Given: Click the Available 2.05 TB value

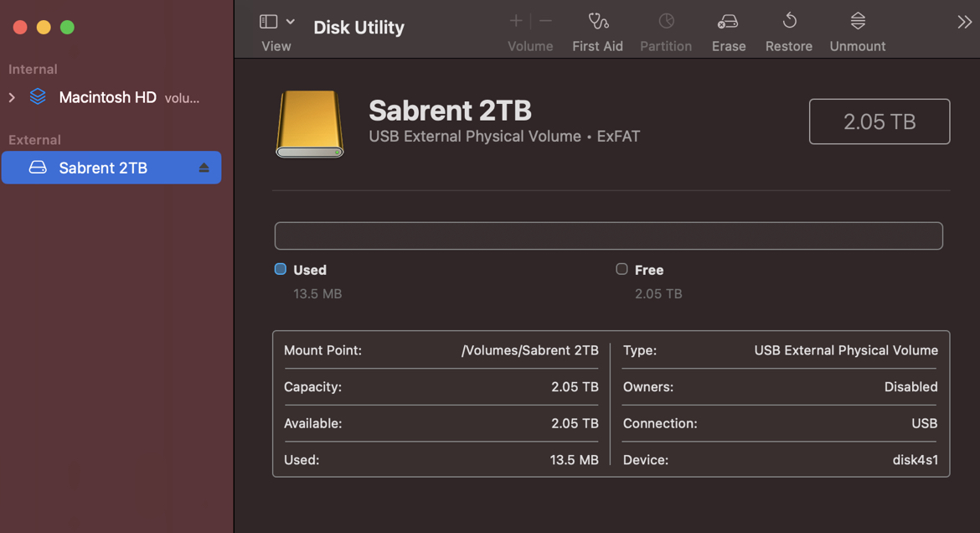Looking at the screenshot, I should (x=575, y=423).
